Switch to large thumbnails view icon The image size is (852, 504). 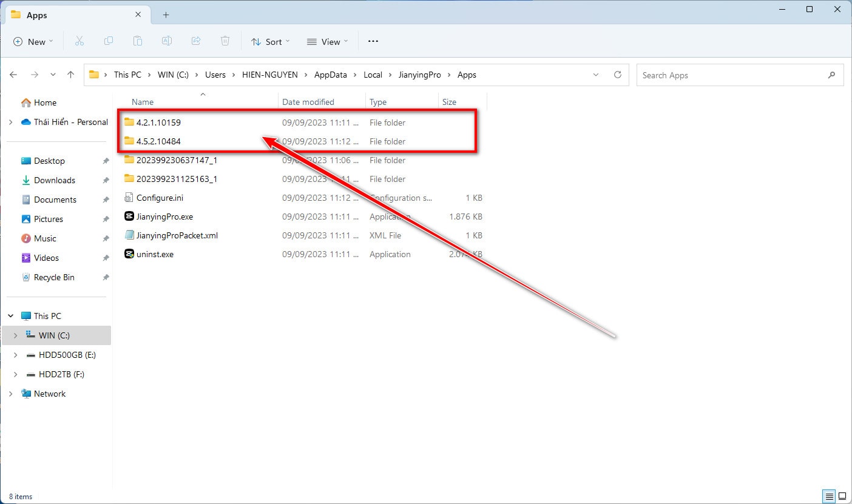[x=841, y=496]
